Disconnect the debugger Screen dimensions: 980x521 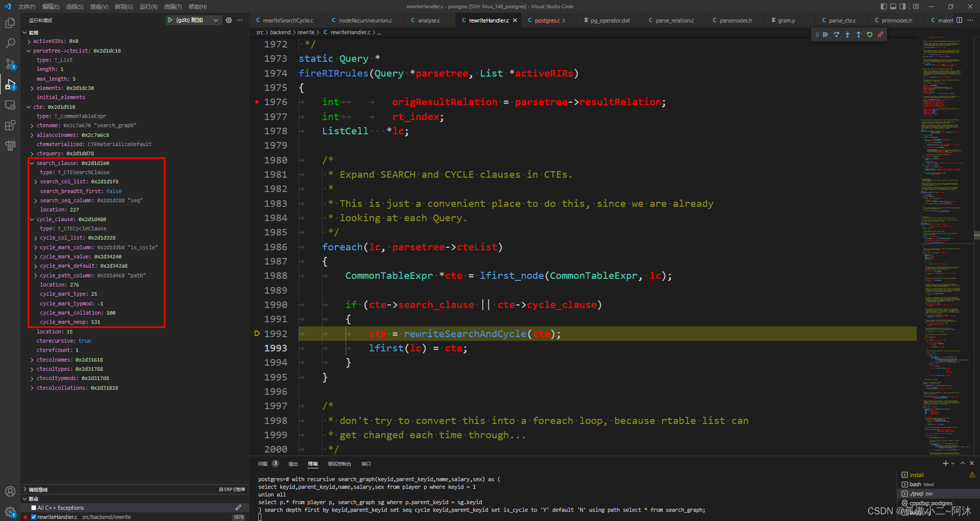click(x=880, y=35)
